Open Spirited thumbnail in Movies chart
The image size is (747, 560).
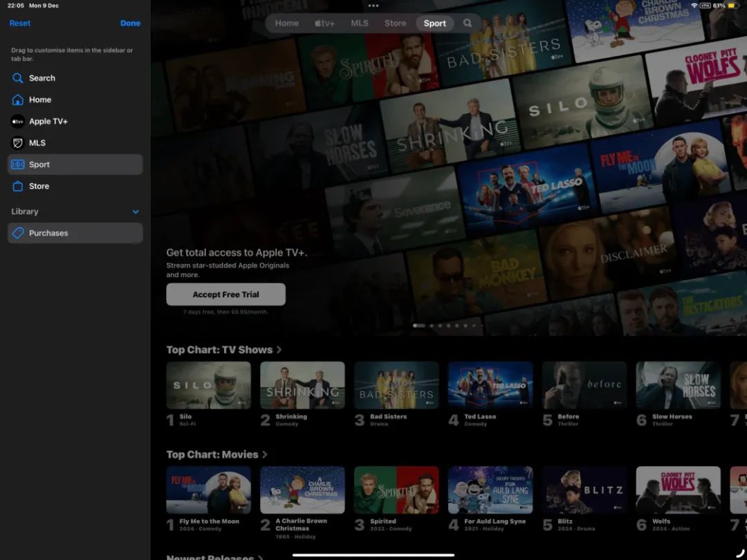(x=396, y=490)
